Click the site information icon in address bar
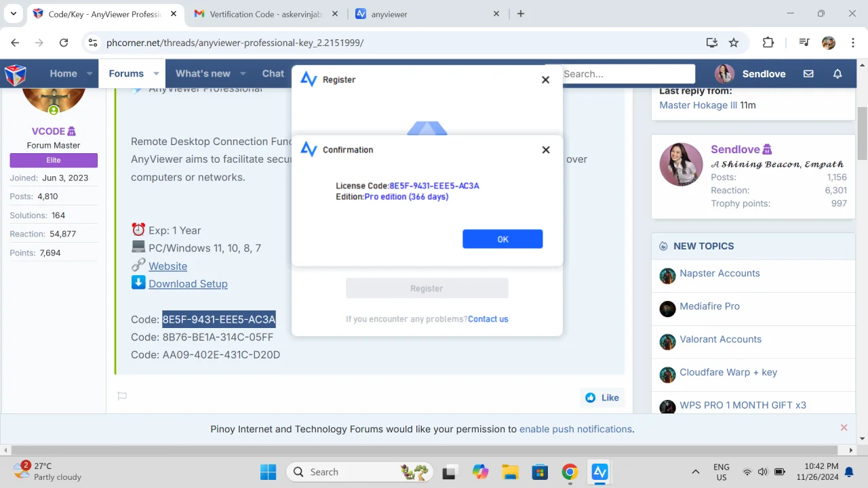This screenshot has height=488, width=868. pyautogui.click(x=94, y=43)
